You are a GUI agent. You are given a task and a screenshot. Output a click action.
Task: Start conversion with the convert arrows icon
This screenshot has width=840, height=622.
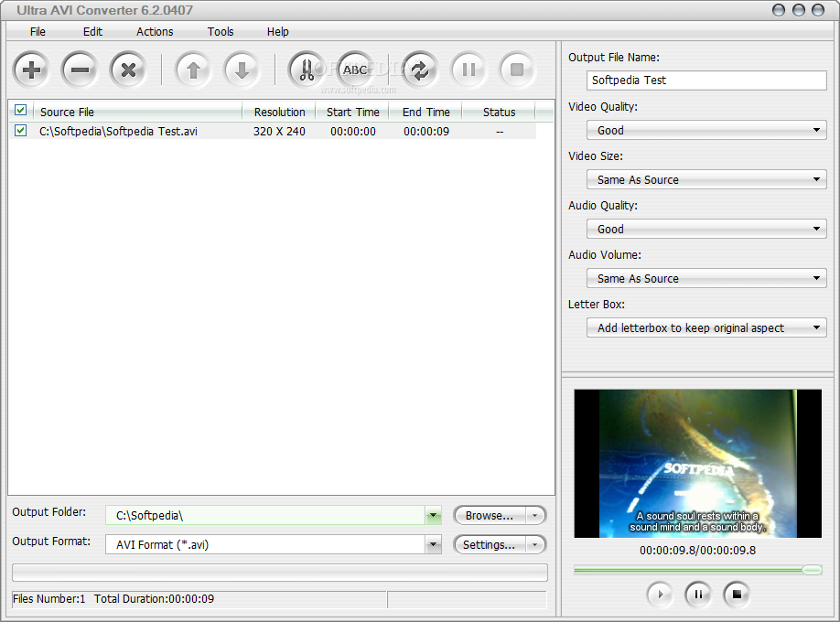point(420,70)
